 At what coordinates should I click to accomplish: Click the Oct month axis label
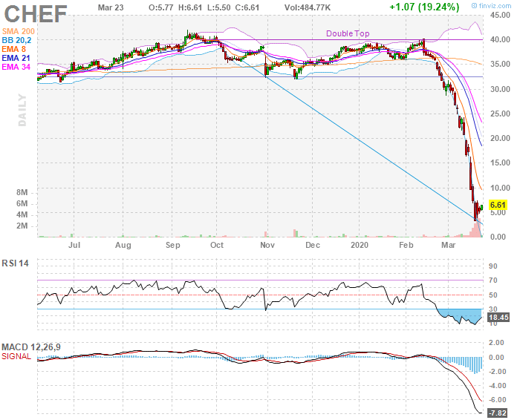pyautogui.click(x=217, y=245)
